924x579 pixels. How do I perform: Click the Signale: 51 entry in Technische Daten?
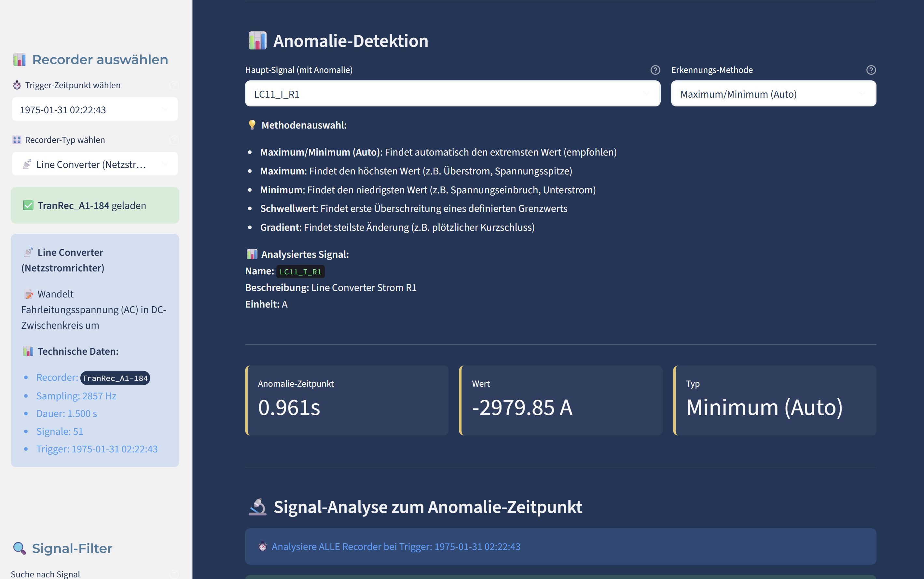[x=60, y=431]
